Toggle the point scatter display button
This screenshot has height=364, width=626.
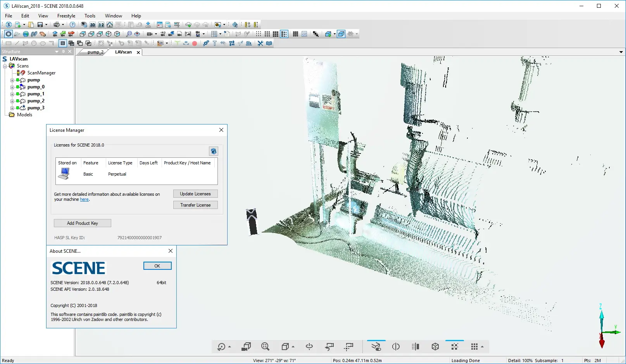click(455, 347)
